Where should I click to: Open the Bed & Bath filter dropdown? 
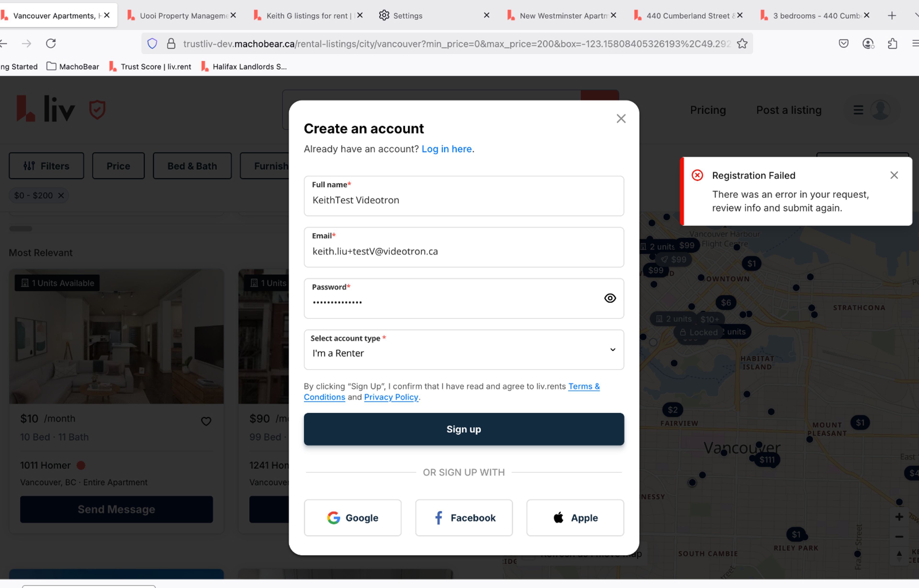[192, 166]
